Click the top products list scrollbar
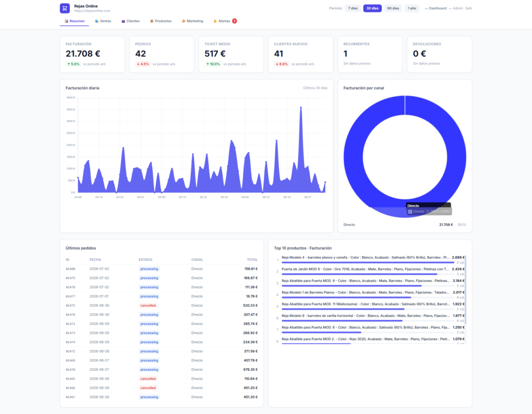This screenshot has height=414, width=532. click(465, 289)
